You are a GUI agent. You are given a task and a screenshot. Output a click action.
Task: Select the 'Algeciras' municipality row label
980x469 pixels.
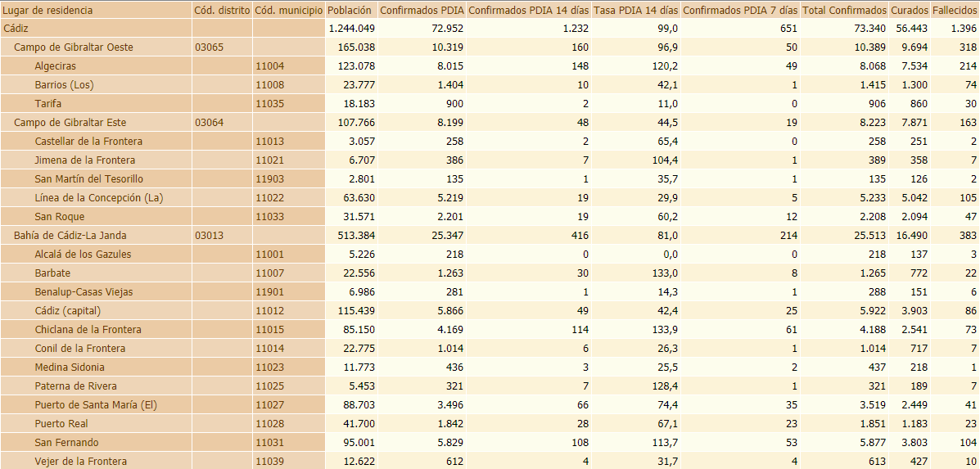(56, 66)
